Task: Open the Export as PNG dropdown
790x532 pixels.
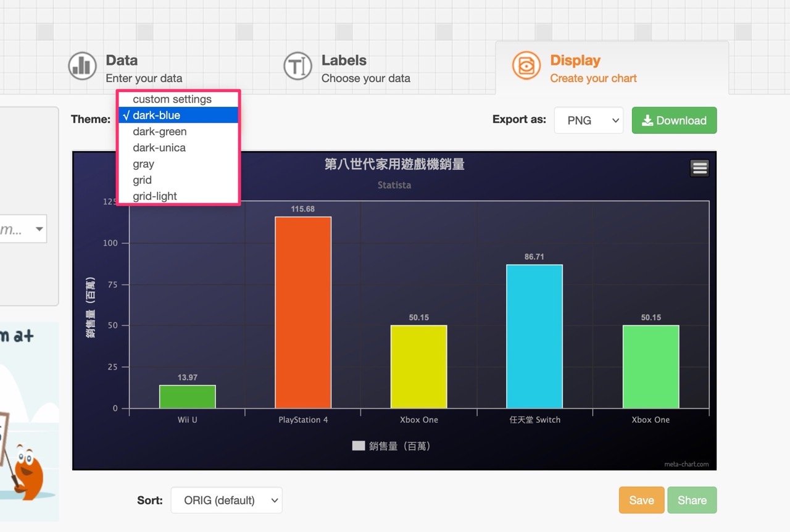Action: coord(588,120)
